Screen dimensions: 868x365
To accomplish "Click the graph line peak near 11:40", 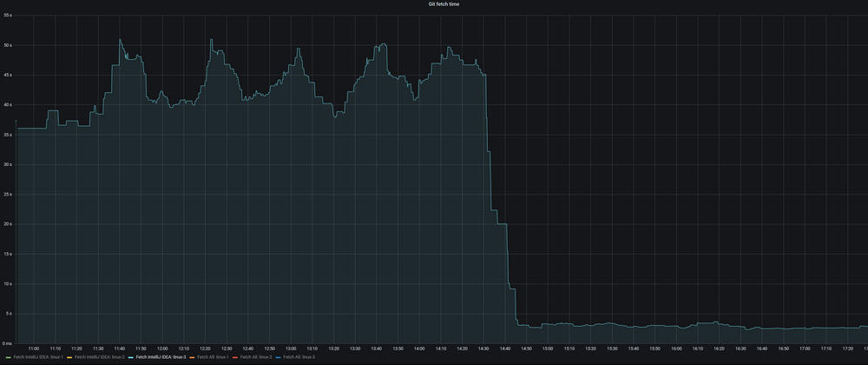I will [x=121, y=40].
